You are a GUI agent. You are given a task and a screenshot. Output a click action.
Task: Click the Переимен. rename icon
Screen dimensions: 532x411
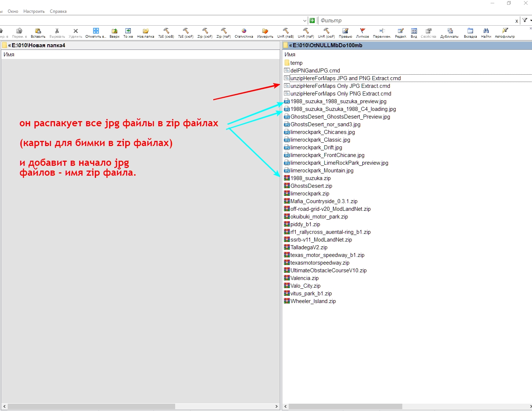(382, 31)
